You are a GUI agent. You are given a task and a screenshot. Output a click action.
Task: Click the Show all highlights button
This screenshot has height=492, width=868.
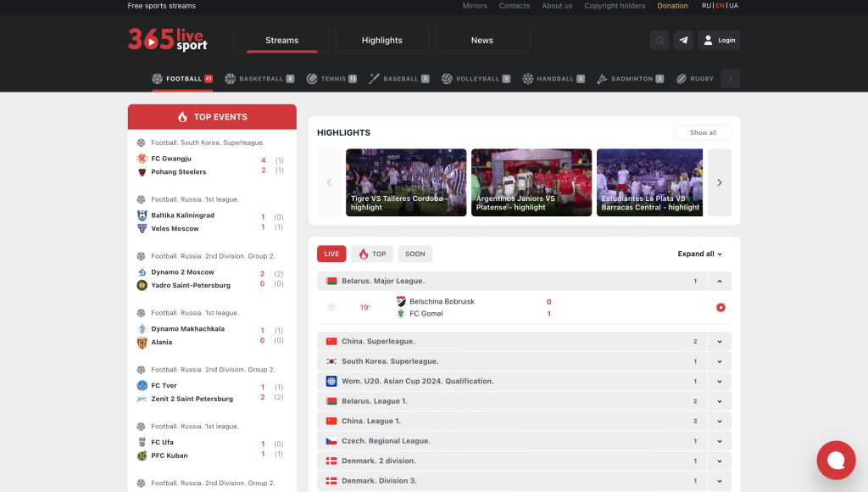click(703, 132)
